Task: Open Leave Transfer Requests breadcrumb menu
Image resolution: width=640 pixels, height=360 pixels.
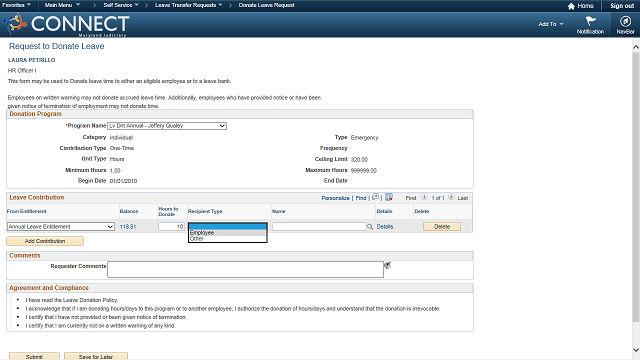Action: (189, 5)
